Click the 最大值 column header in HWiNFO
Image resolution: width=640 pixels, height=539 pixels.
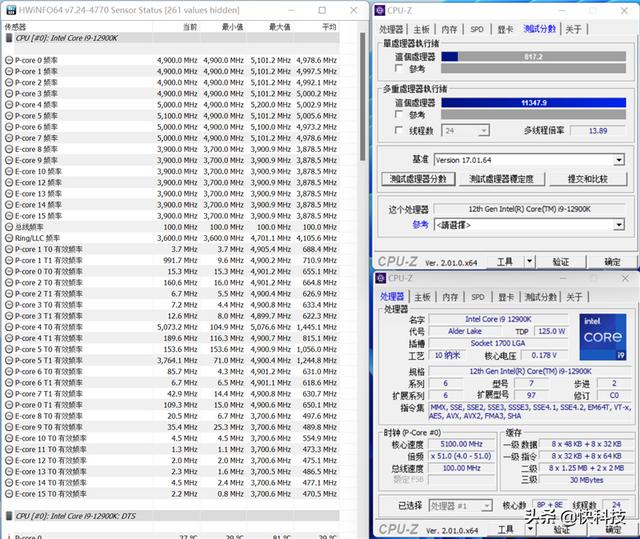point(280,27)
